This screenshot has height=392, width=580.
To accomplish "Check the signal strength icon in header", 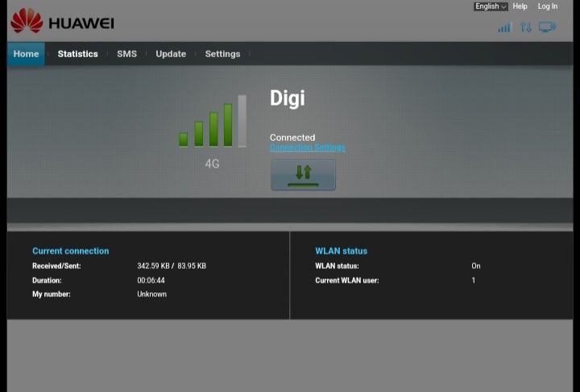I will click(x=503, y=27).
